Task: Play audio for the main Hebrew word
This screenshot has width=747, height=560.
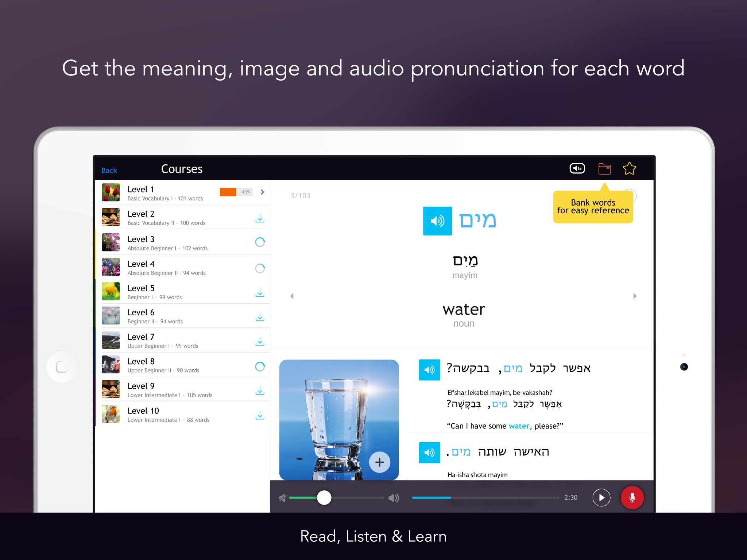Action: click(437, 221)
